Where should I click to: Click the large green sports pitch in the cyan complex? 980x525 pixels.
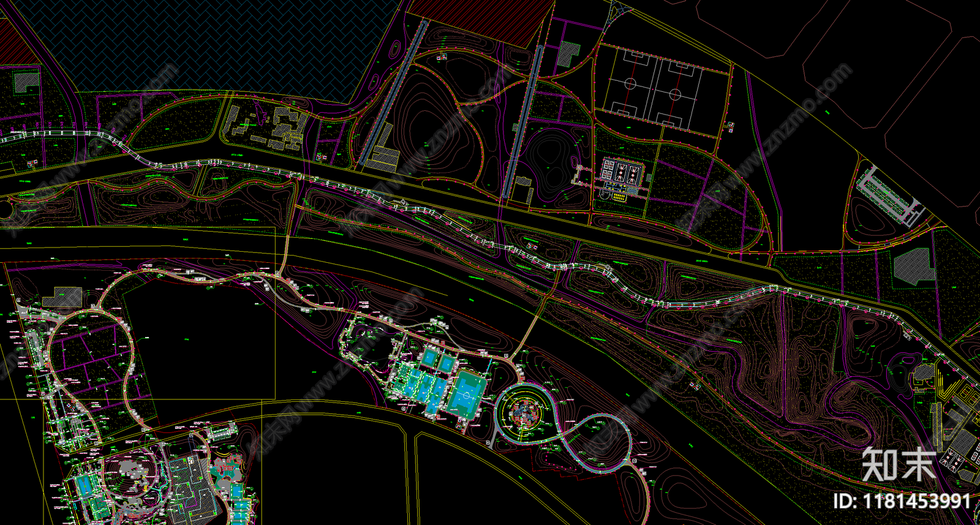click(x=467, y=395)
